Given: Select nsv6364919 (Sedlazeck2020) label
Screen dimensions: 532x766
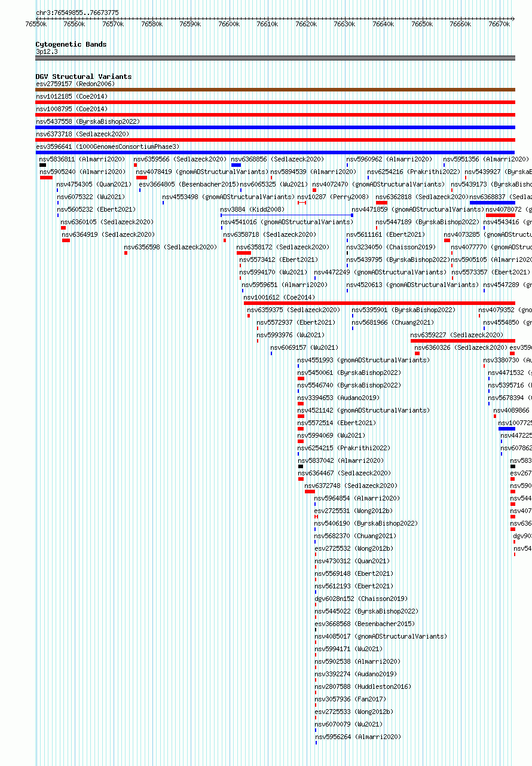Looking at the screenshot, I should (108, 234).
